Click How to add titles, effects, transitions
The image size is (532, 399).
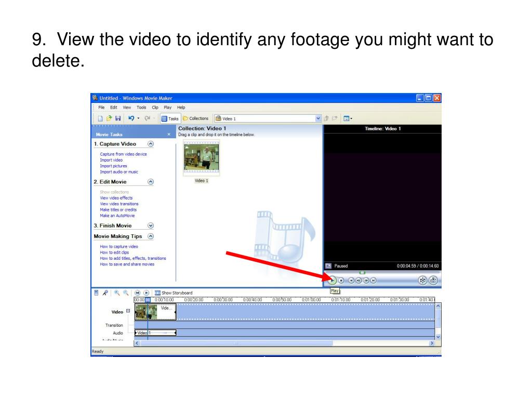133,258
